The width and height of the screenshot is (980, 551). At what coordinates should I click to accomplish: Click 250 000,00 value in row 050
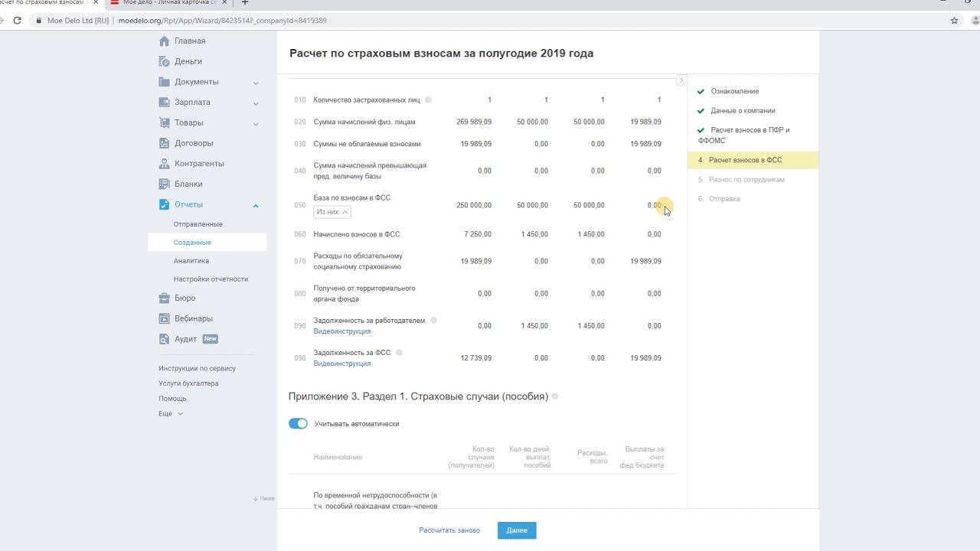click(x=474, y=205)
